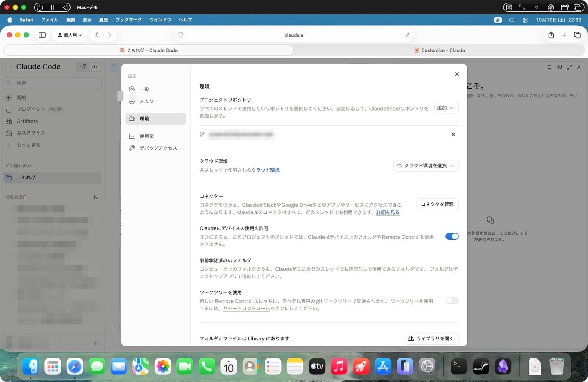Image resolution: width=588 pixels, height=382 pixels.
Task: Toggle ワークツリーを使用 switch
Action: (452, 300)
